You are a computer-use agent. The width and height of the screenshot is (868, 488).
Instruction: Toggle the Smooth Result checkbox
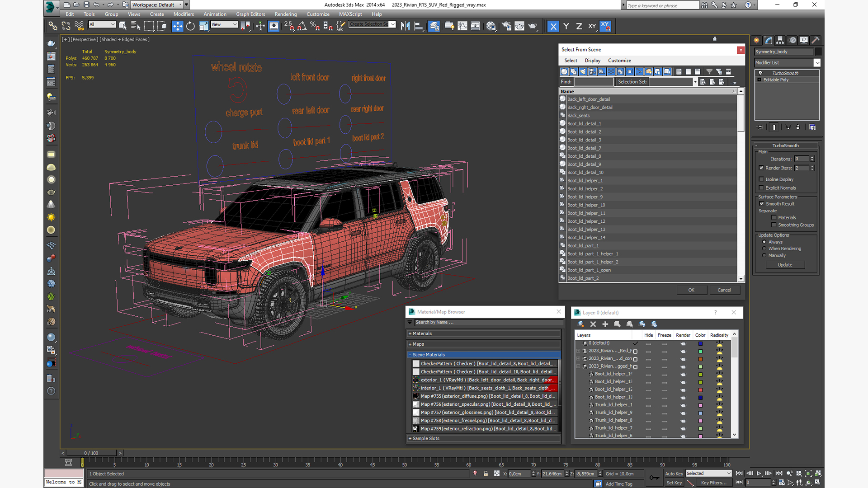[762, 204]
